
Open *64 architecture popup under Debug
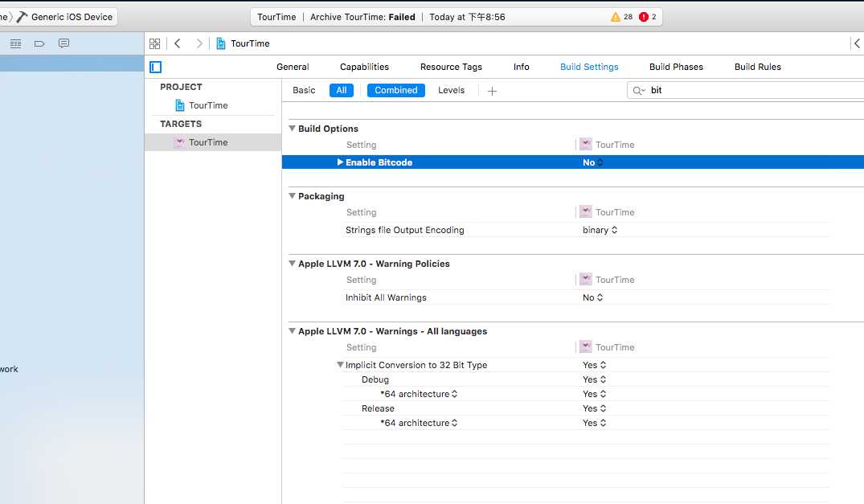point(419,394)
